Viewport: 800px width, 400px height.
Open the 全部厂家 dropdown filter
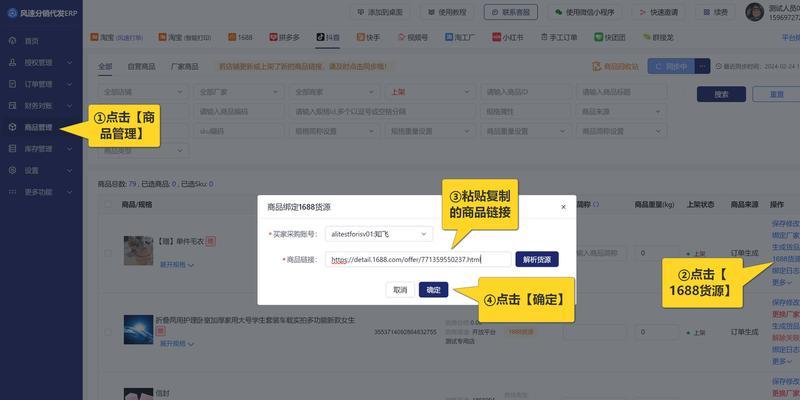pyautogui.click(x=239, y=92)
